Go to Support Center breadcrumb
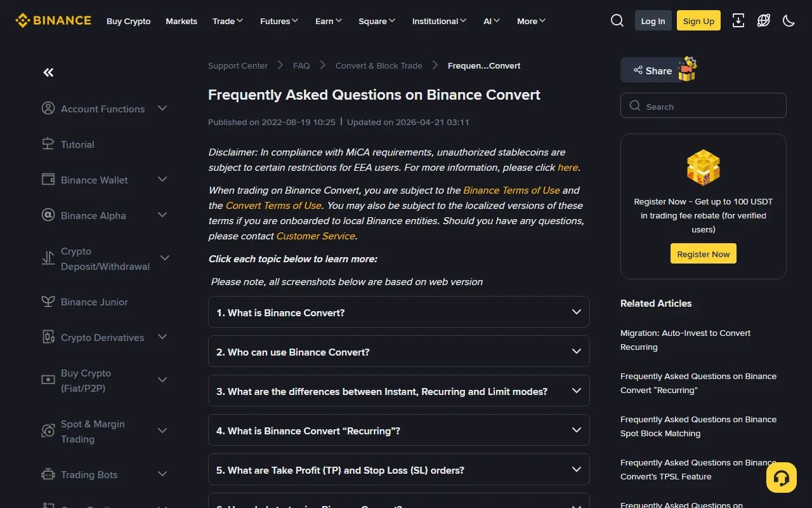Screen dimensions: 812x508 pos(238,65)
